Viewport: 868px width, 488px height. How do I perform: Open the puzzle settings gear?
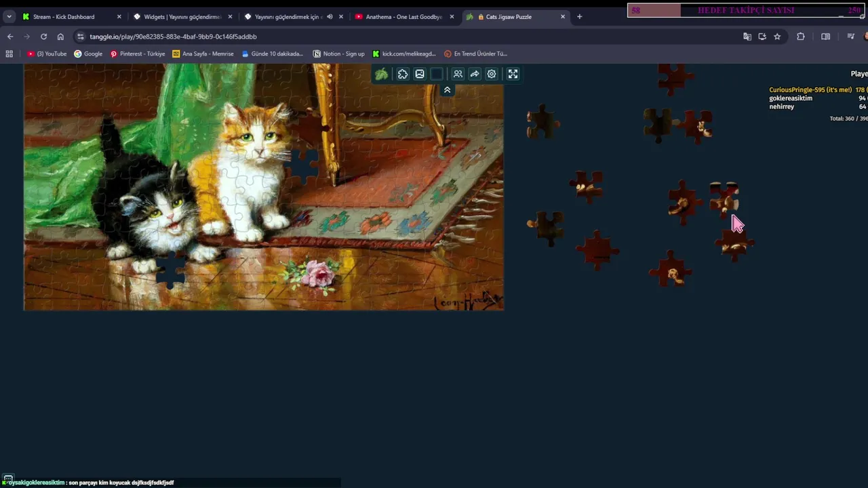pos(492,74)
